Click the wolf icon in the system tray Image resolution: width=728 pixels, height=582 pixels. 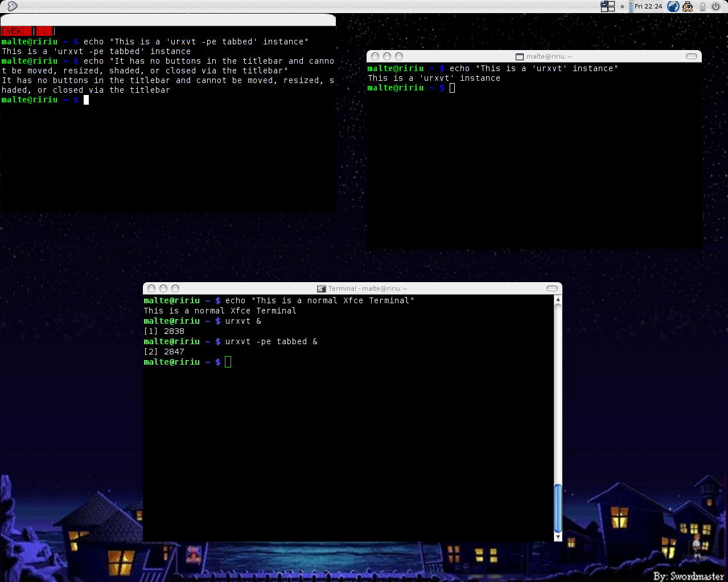coord(673,6)
